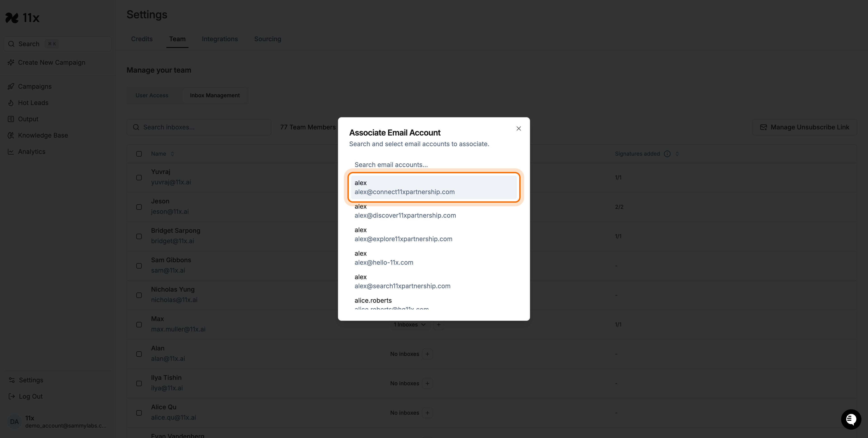Select alex@search11xpartnership.com account
868x438 pixels.
[434, 281]
